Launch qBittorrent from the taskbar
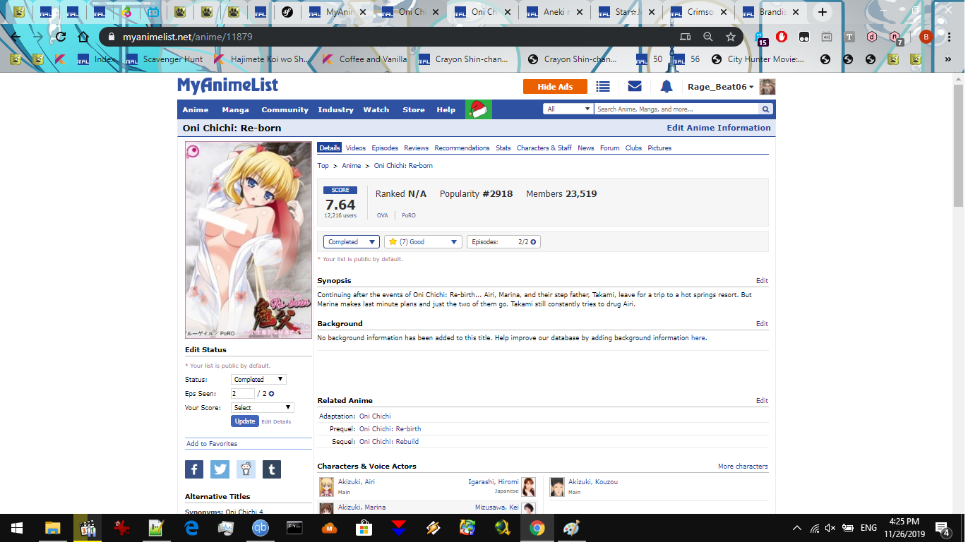Screen dimensions: 980x559 261,528
